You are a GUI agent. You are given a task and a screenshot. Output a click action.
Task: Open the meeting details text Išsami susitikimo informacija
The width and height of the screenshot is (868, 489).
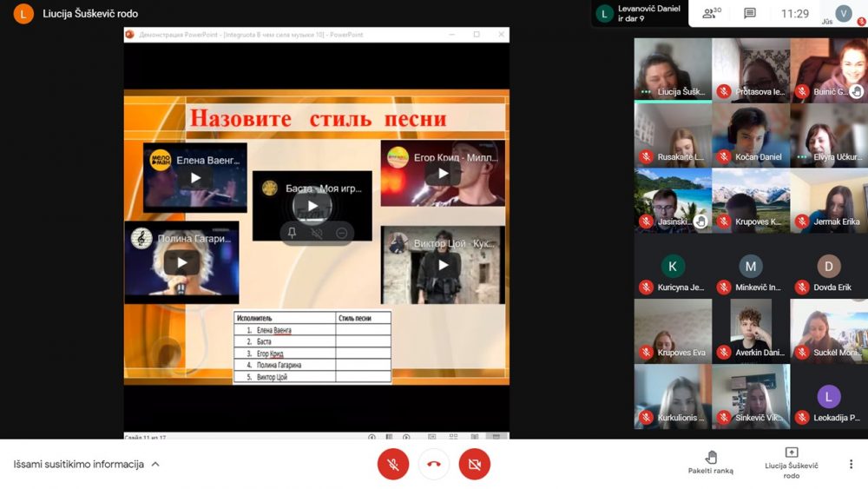79,464
